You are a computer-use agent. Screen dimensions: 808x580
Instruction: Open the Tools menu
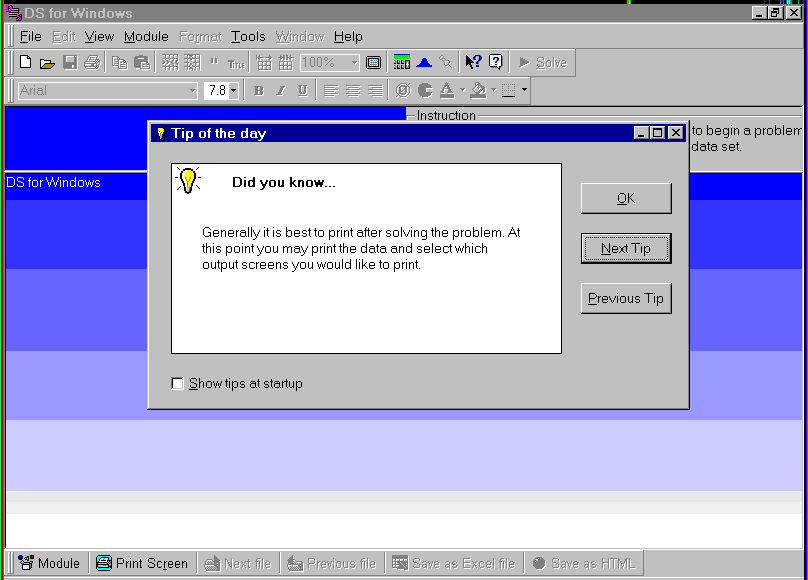coord(248,37)
